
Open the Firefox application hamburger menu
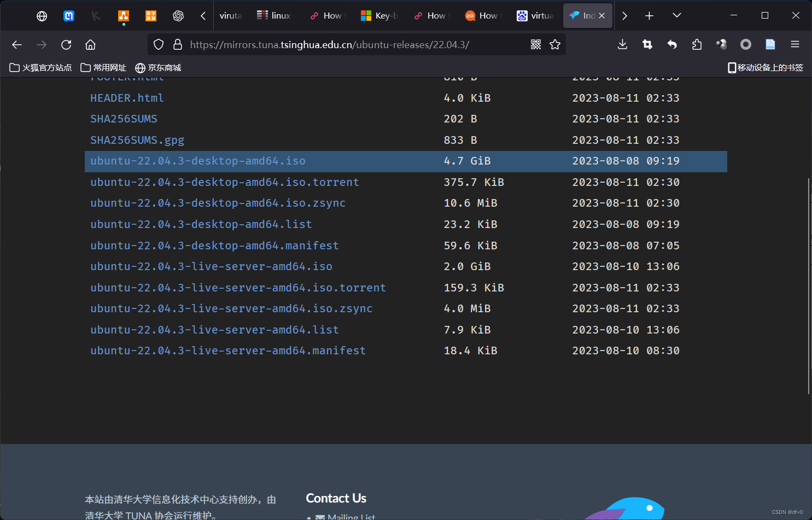[x=795, y=44]
